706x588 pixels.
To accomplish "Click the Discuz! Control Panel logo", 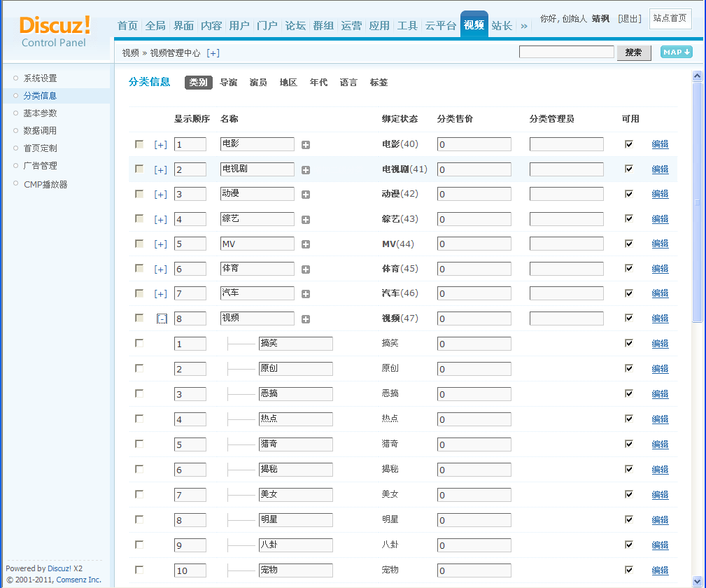I will (x=54, y=31).
